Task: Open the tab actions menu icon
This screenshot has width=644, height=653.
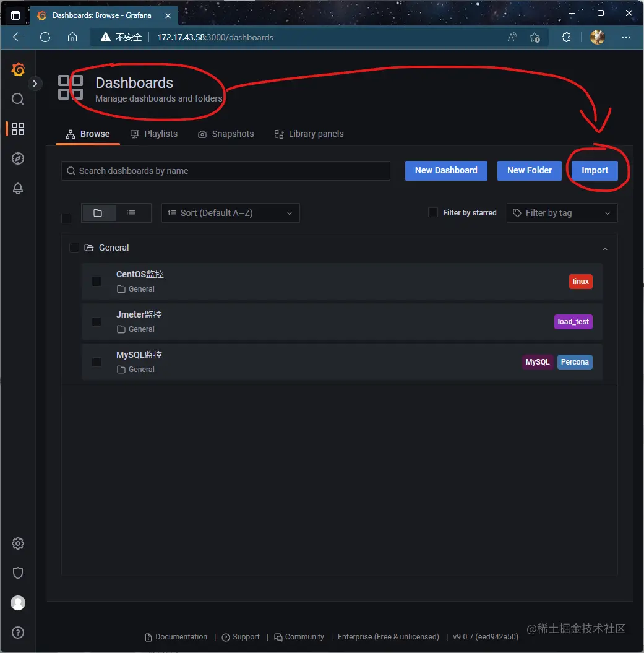Action: pos(15,16)
